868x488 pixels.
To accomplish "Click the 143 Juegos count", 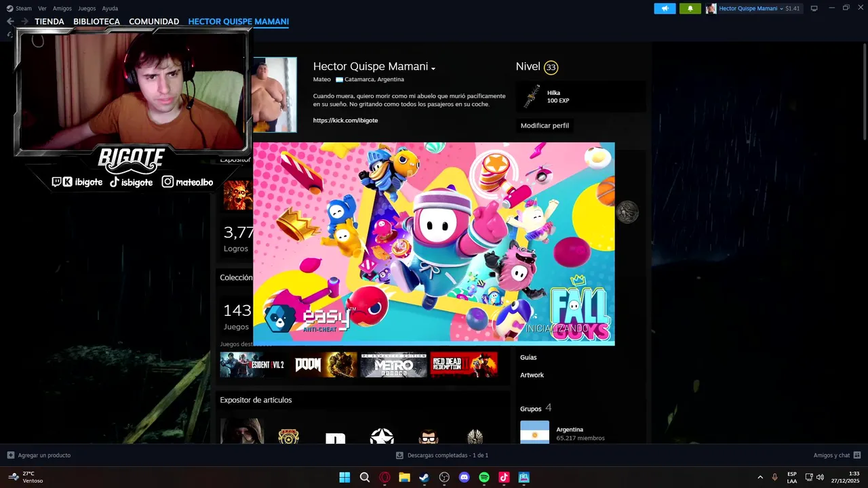I will 237,316.
